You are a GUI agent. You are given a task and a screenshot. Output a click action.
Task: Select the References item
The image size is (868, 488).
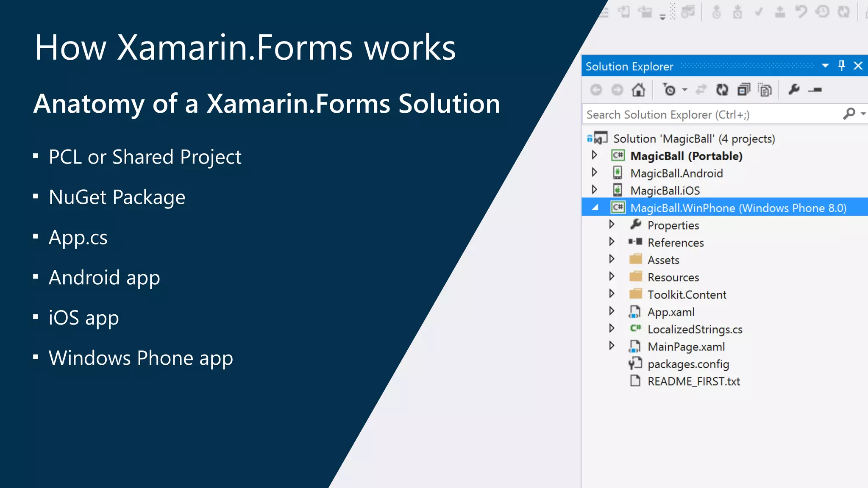(676, 243)
